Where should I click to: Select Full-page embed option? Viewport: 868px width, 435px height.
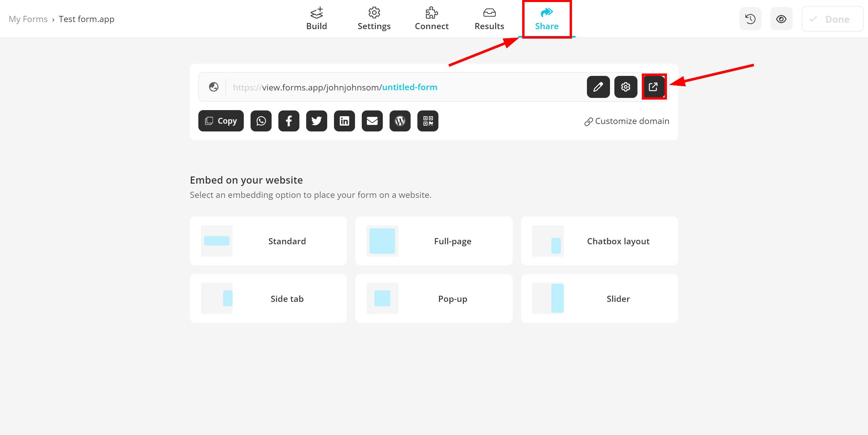[x=434, y=241]
